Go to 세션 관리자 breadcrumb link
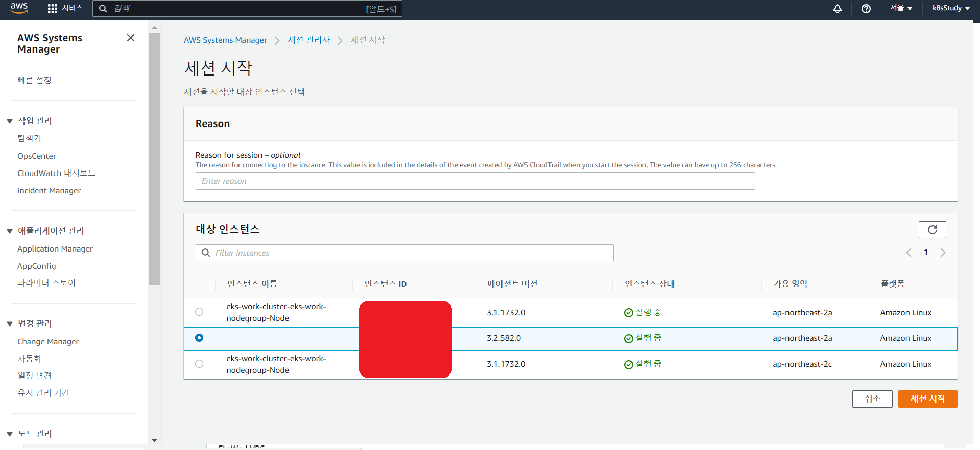Viewport: 980px width, 450px height. (309, 40)
